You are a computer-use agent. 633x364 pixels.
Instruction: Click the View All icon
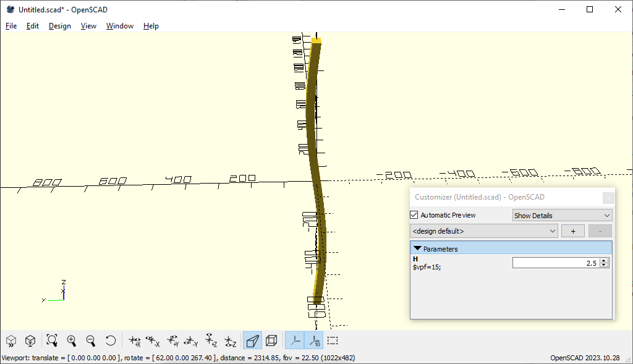tap(52, 341)
